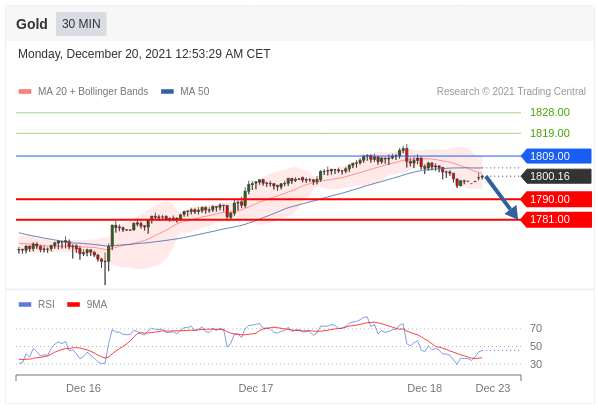The height and width of the screenshot is (408, 598).
Task: Toggle the MA 50 legend swatch
Action: pos(167,92)
